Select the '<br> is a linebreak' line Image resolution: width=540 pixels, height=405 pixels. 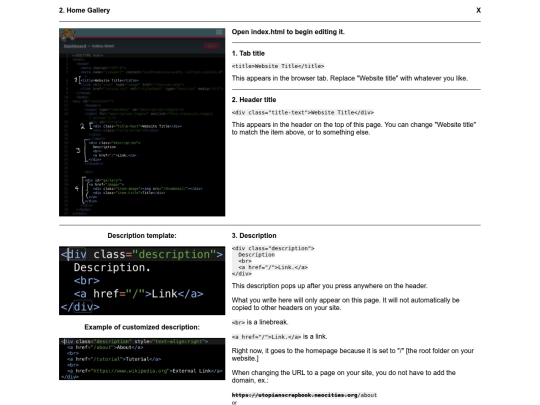[x=260, y=322]
